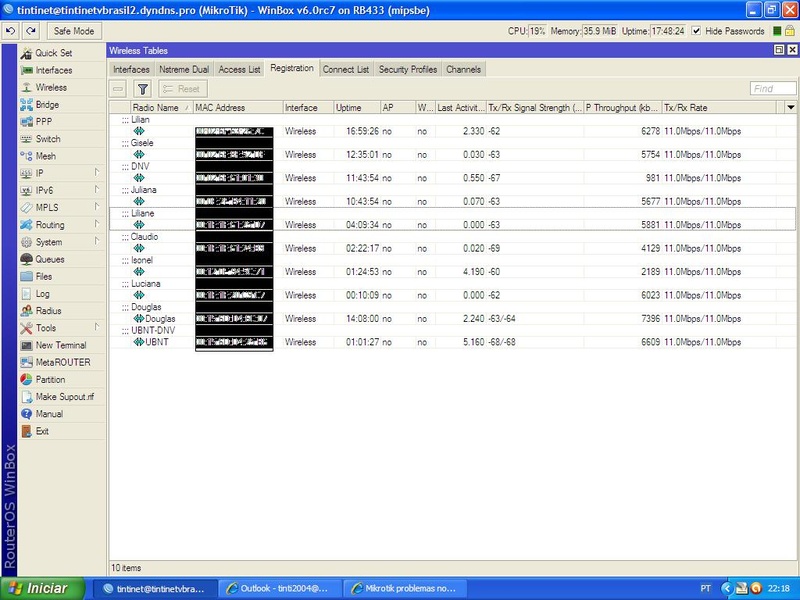
Task: Sort by Uptime column header
Action: click(x=357, y=108)
